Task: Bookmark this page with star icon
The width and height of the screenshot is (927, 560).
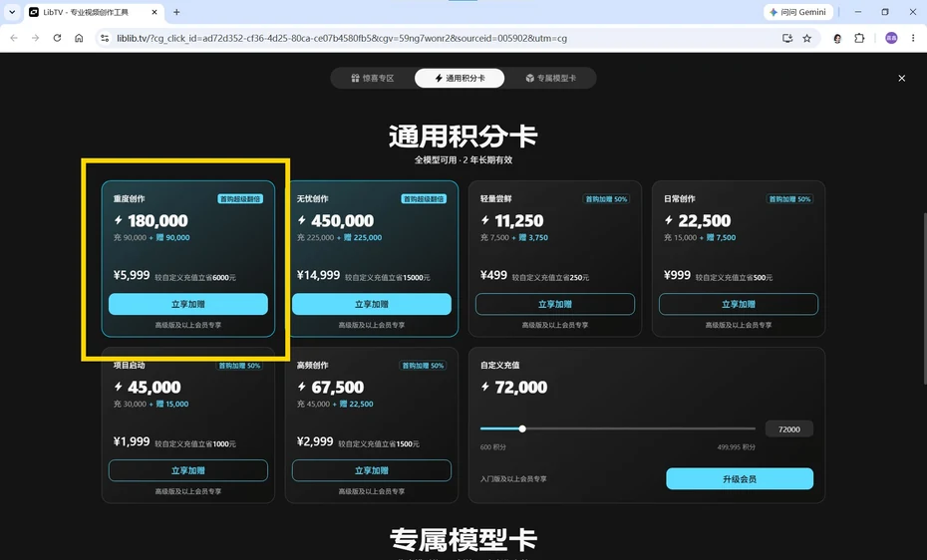Action: tap(807, 38)
